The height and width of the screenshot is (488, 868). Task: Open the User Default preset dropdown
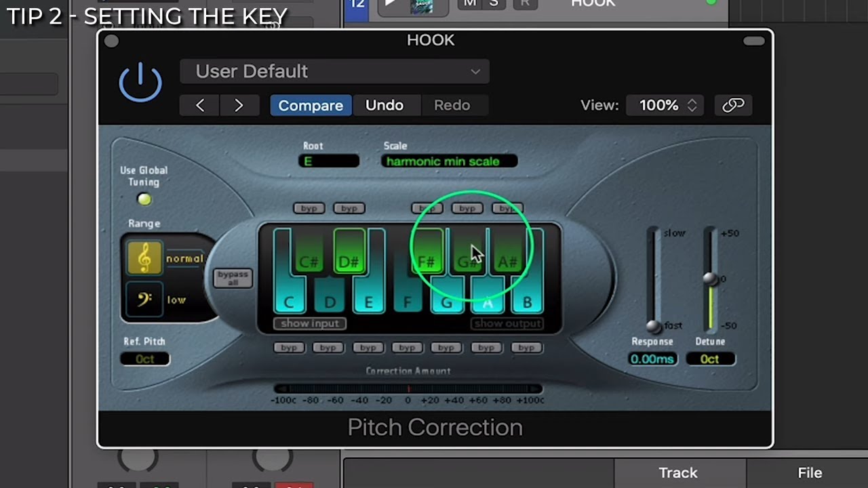pyautogui.click(x=335, y=71)
